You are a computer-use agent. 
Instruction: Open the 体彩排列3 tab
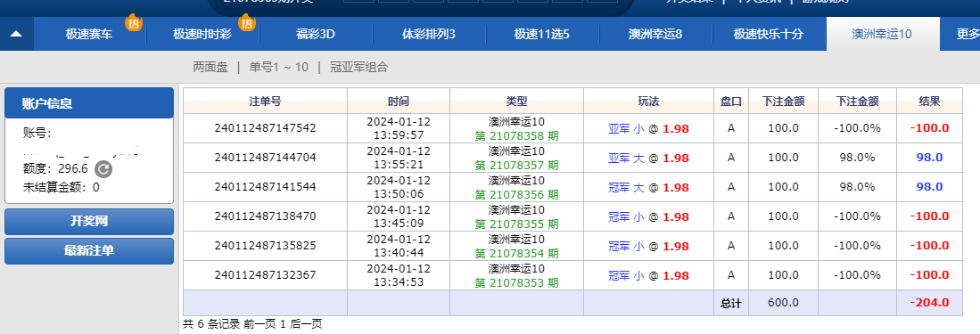(x=429, y=34)
